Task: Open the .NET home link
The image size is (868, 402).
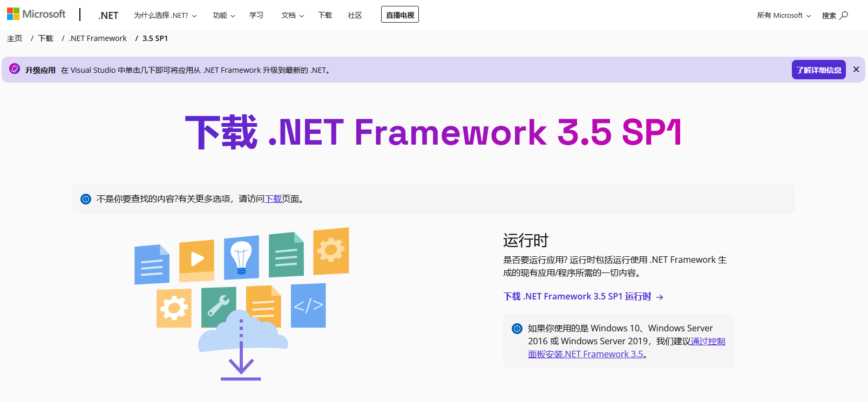Action: pyautogui.click(x=109, y=16)
